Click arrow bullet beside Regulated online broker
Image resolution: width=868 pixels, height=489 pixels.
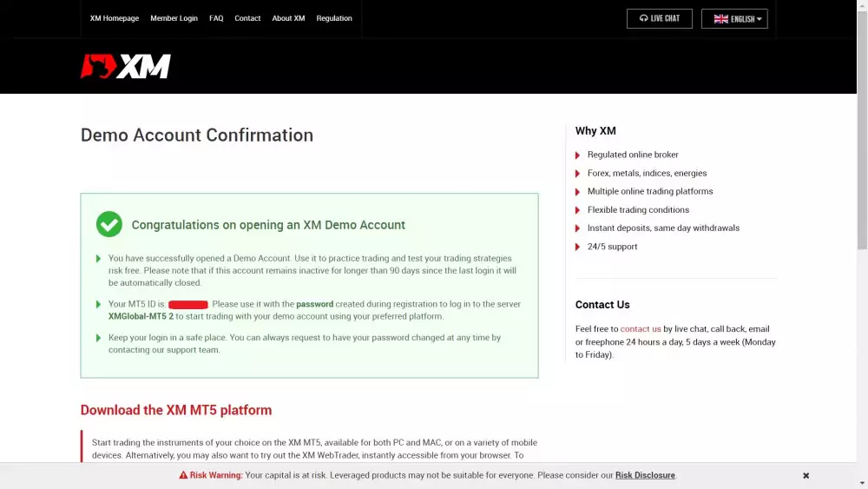click(x=577, y=155)
